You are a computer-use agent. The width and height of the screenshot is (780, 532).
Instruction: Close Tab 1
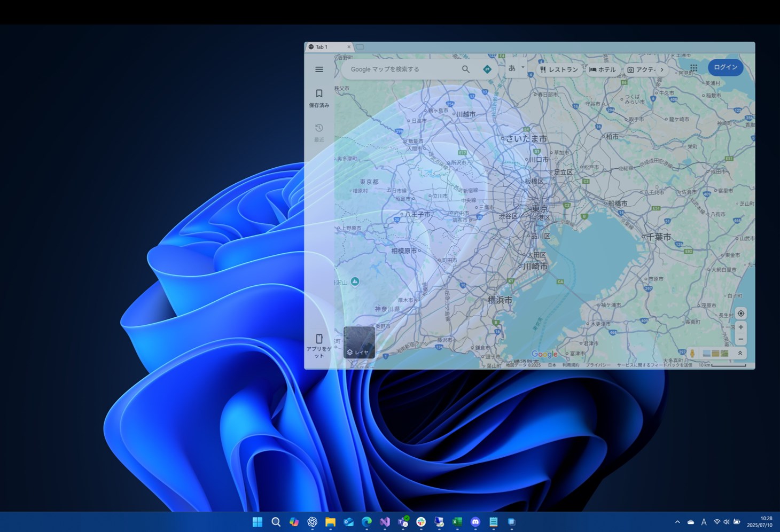349,47
